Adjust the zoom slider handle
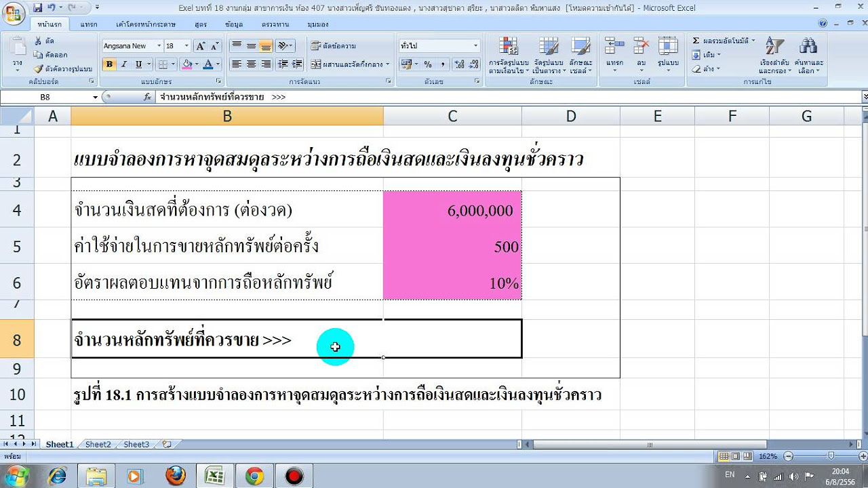Screen dimensions: 868x488 click(x=831, y=456)
